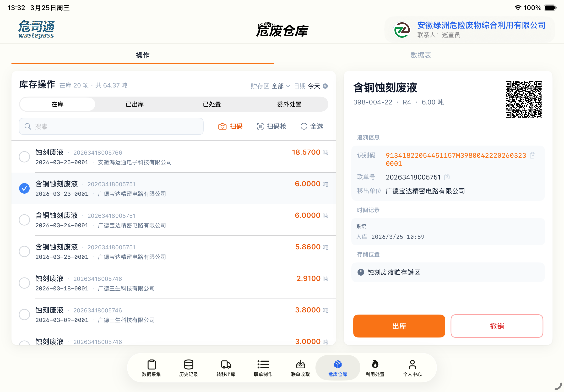Image resolution: width=564 pixels, height=392 pixels.
Task: Switch to the 操作 tab
Action: [x=143, y=55]
